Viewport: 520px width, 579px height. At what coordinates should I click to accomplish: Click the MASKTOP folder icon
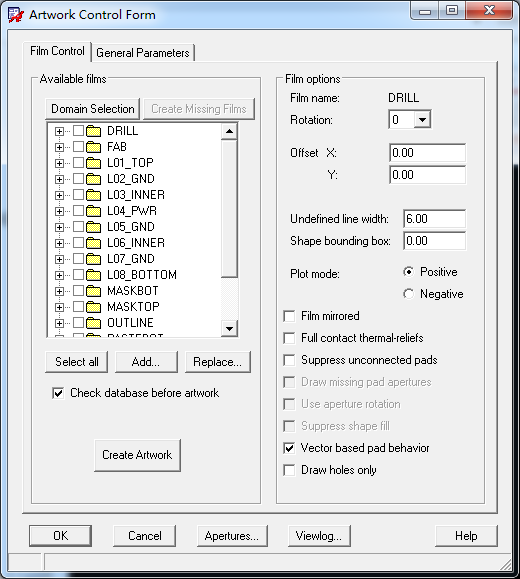point(93,307)
